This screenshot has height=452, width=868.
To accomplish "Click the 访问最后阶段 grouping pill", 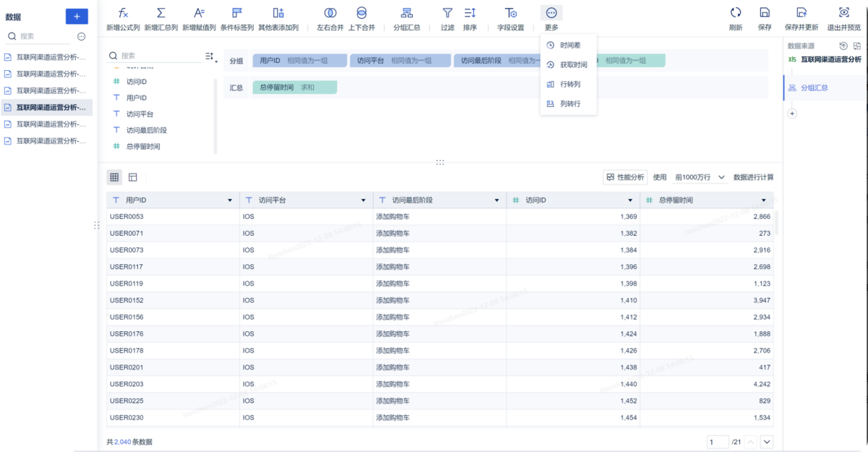I will click(x=499, y=61).
